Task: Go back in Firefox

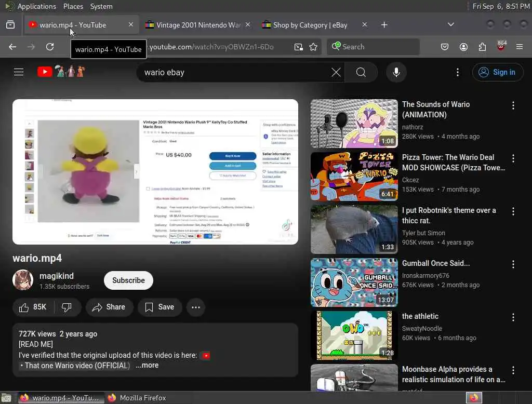Action: [12, 47]
